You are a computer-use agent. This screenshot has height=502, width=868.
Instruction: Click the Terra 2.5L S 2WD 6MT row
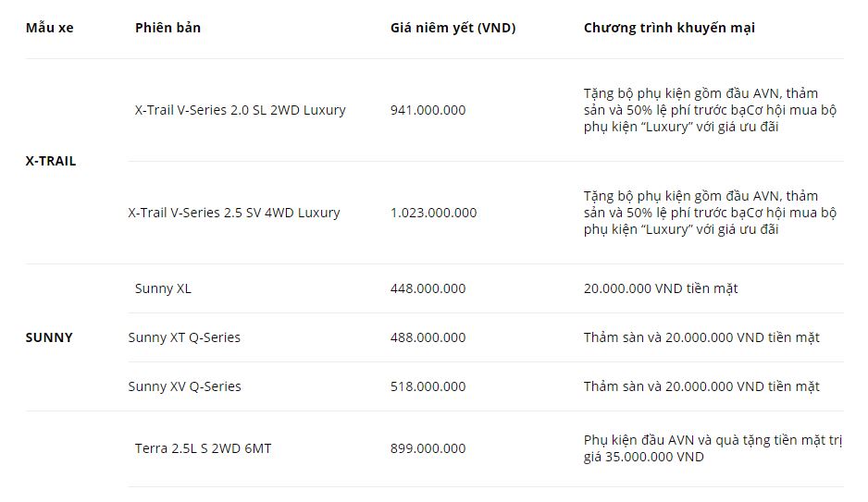(x=203, y=448)
